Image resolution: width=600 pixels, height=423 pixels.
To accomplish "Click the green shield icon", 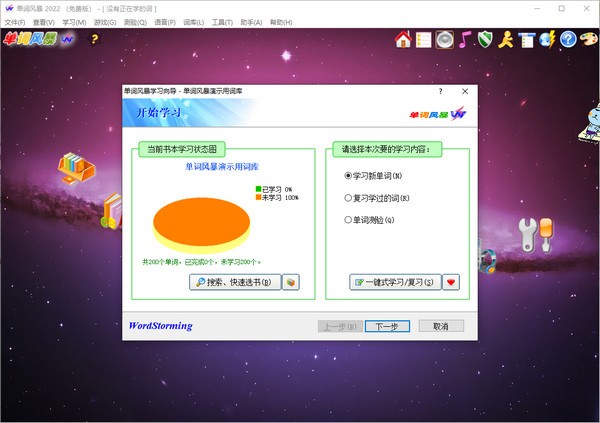I will point(485,39).
